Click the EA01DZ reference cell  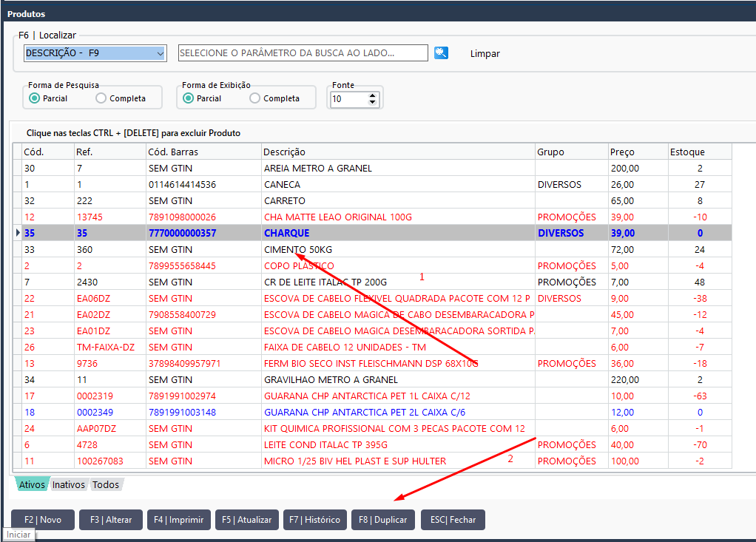[x=110, y=331]
